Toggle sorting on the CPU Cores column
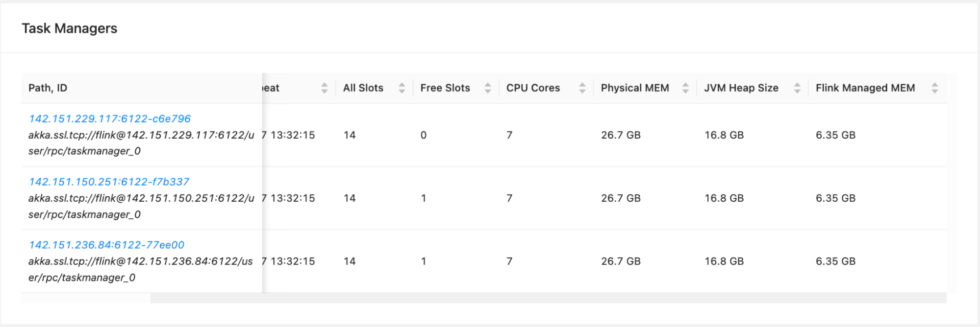Screen dimensions: 980x327 pyautogui.click(x=582, y=88)
